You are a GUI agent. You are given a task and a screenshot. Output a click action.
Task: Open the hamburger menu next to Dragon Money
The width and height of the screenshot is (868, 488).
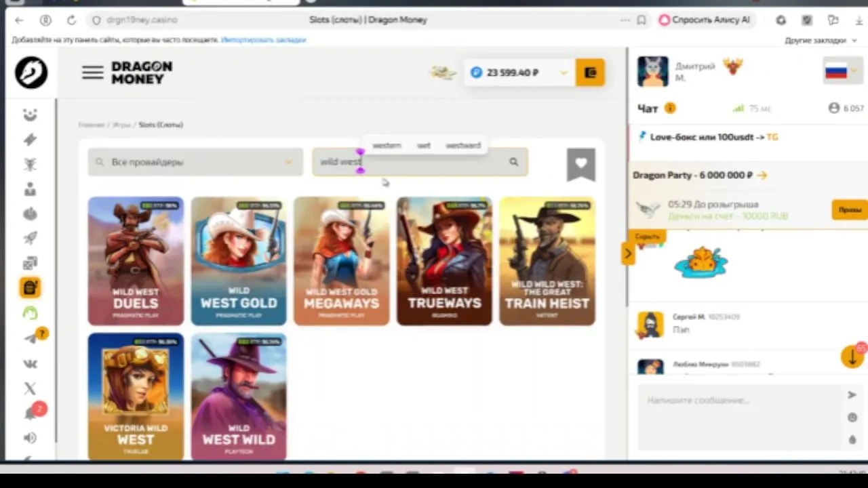coord(92,73)
